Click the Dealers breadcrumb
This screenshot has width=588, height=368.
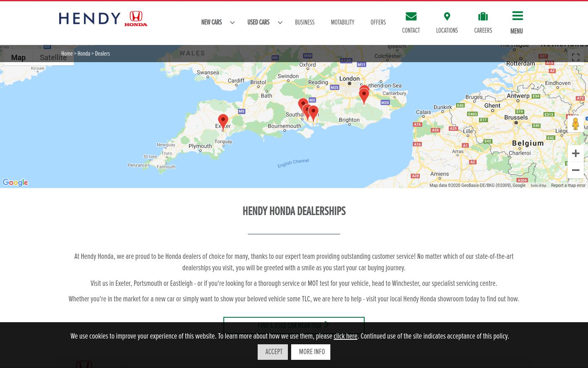point(102,54)
